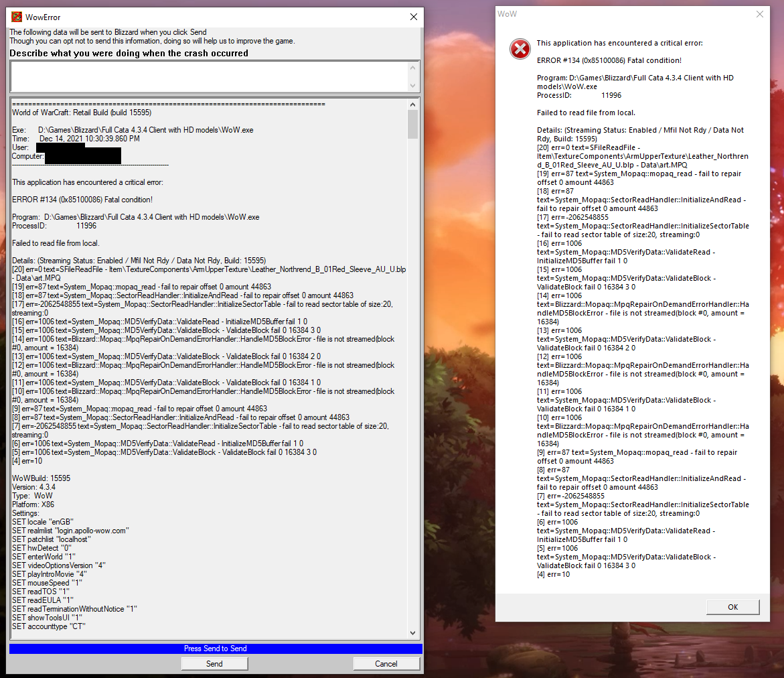
Task: Click 'SET realmlist "login.apollo-wow.com"' line
Action: pyautogui.click(x=70, y=531)
